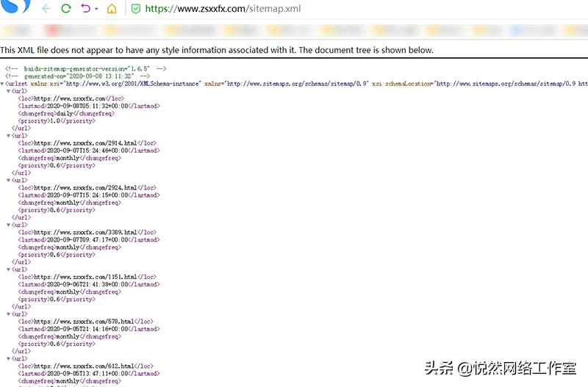
Task: Click the purple undo-close-tab icon
Action: tap(86, 10)
